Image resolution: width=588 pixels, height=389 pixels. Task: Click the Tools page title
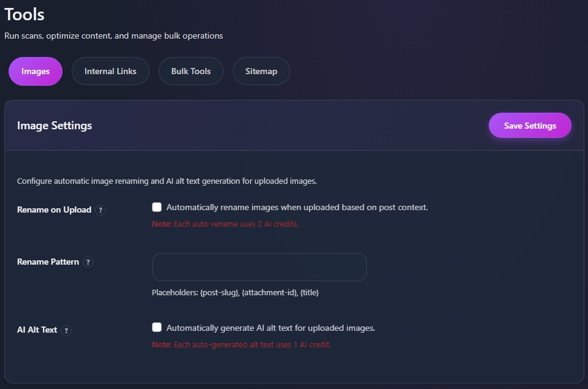tap(24, 14)
